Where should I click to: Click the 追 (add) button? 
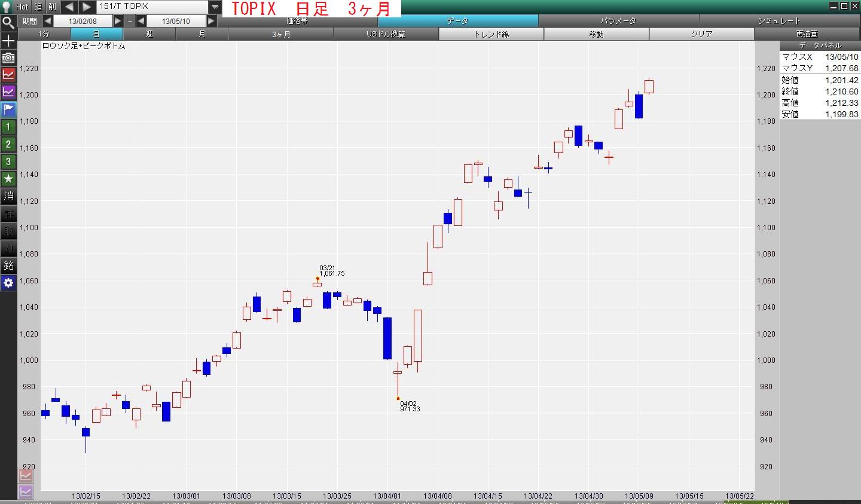pos(38,7)
